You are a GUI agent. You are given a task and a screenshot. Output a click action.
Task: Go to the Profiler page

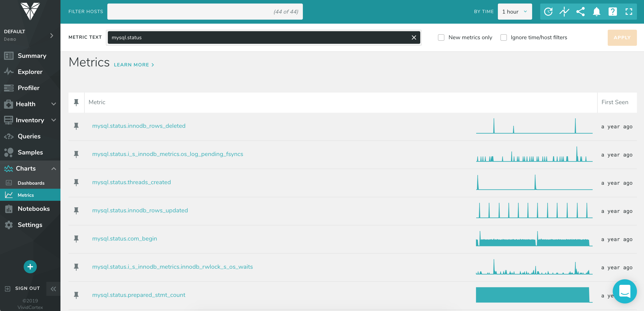[x=28, y=88]
